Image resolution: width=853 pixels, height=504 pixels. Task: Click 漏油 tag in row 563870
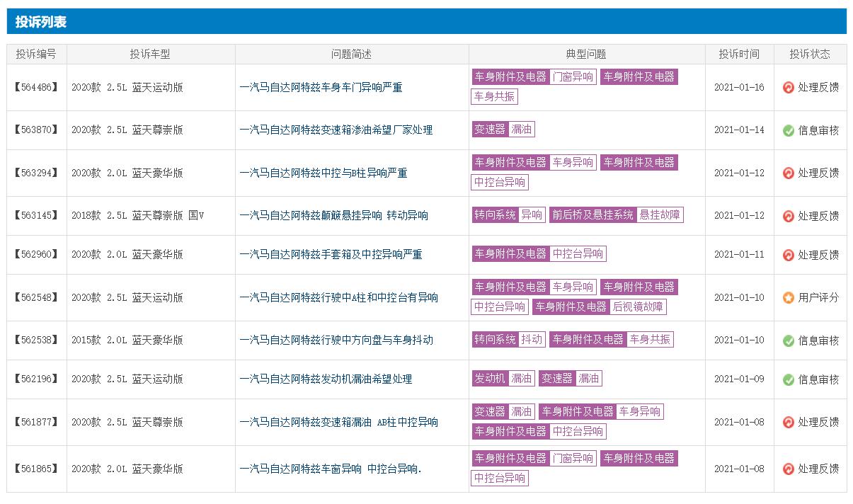tap(522, 130)
